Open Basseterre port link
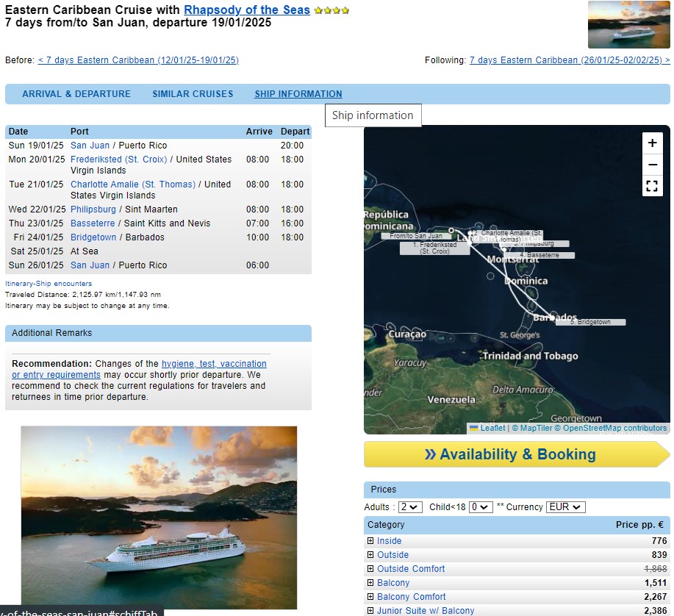 pyautogui.click(x=93, y=223)
